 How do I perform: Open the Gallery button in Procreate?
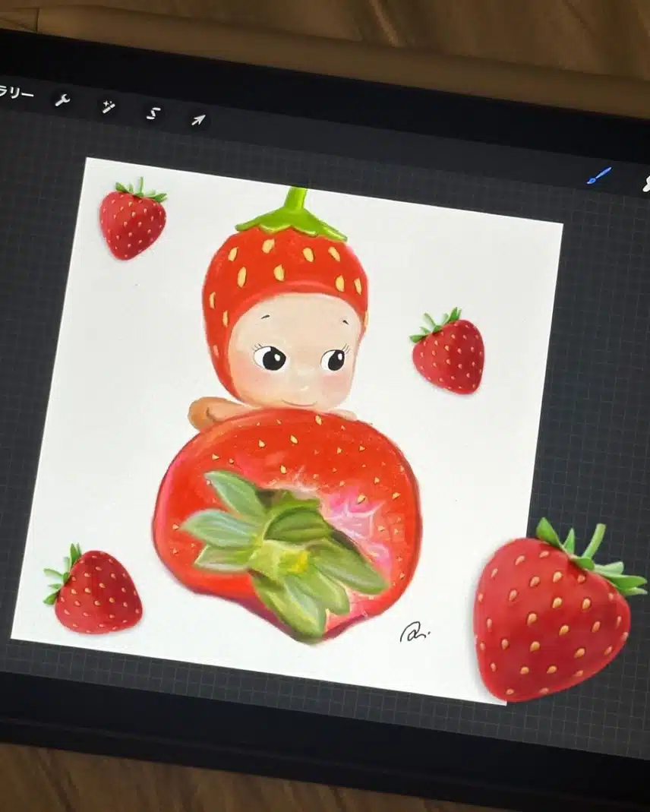point(15,93)
